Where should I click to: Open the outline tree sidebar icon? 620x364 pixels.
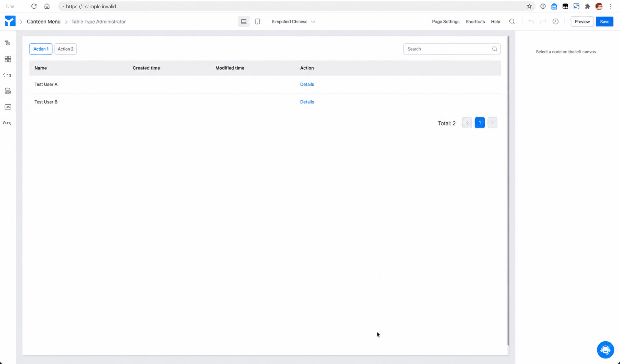click(8, 43)
